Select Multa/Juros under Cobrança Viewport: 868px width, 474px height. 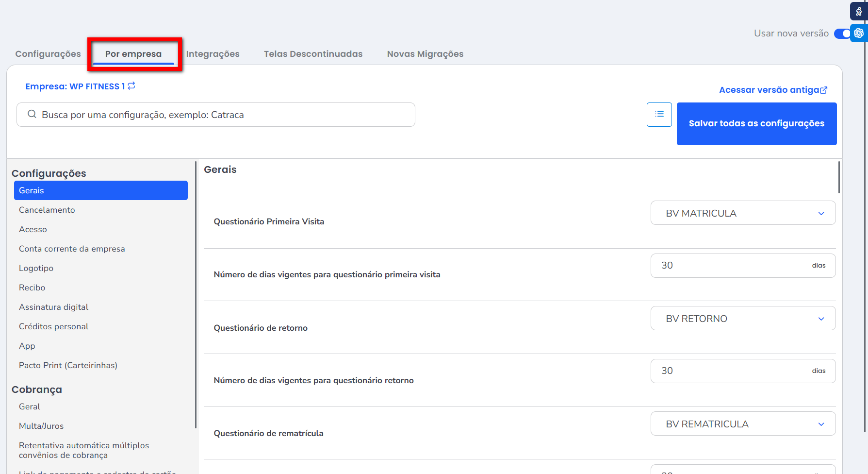(x=41, y=426)
